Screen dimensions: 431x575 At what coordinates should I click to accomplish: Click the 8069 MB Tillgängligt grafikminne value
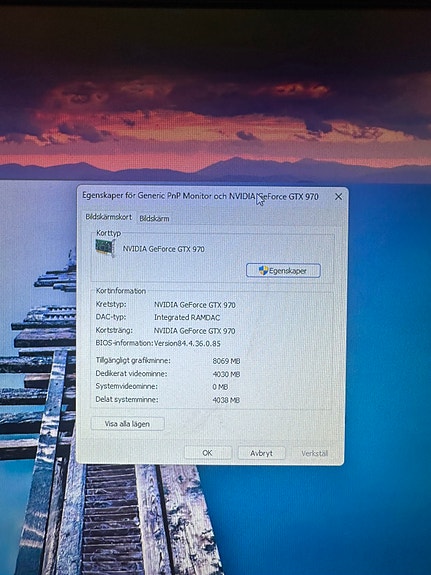226,361
